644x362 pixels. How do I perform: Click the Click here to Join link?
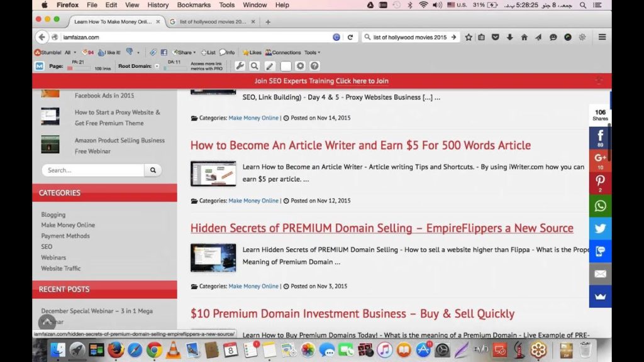coord(362,81)
